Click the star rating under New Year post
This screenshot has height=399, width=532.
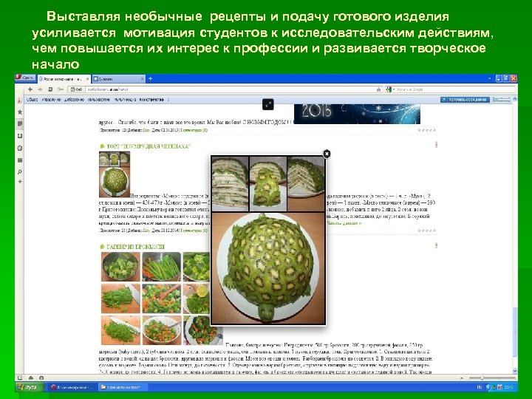426,130
